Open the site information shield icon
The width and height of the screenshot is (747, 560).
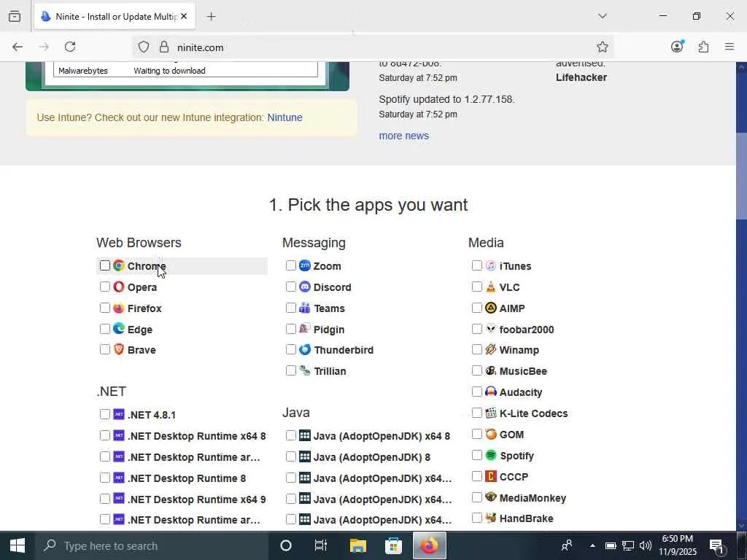tap(144, 47)
